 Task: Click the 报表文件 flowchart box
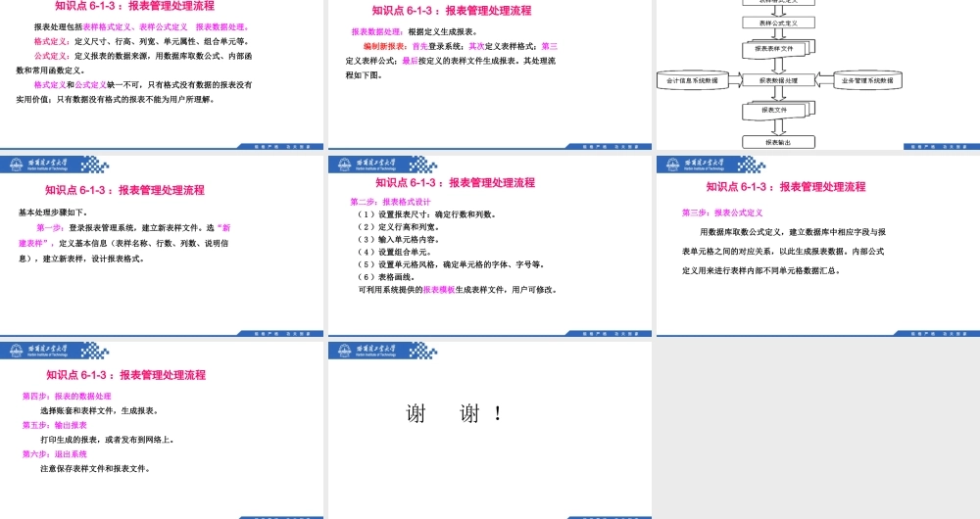click(778, 110)
